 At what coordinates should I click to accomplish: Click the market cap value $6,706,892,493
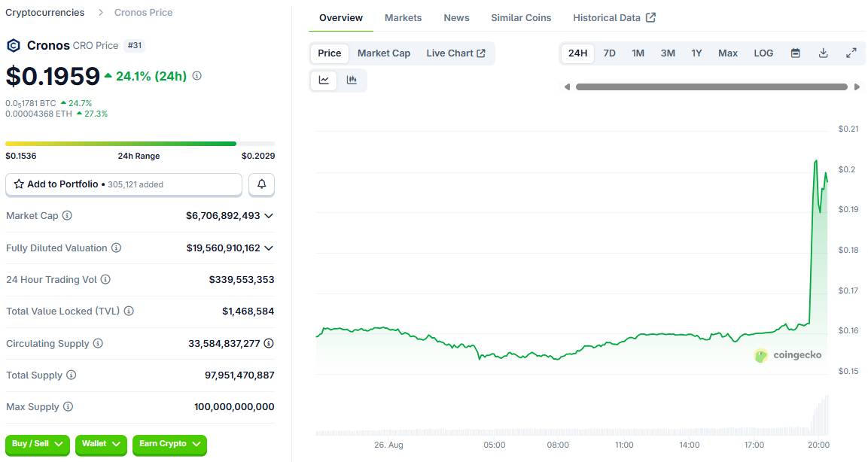[x=223, y=216]
